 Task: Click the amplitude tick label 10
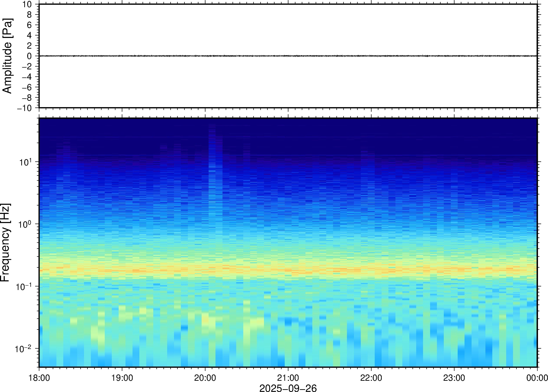[x=27, y=4]
